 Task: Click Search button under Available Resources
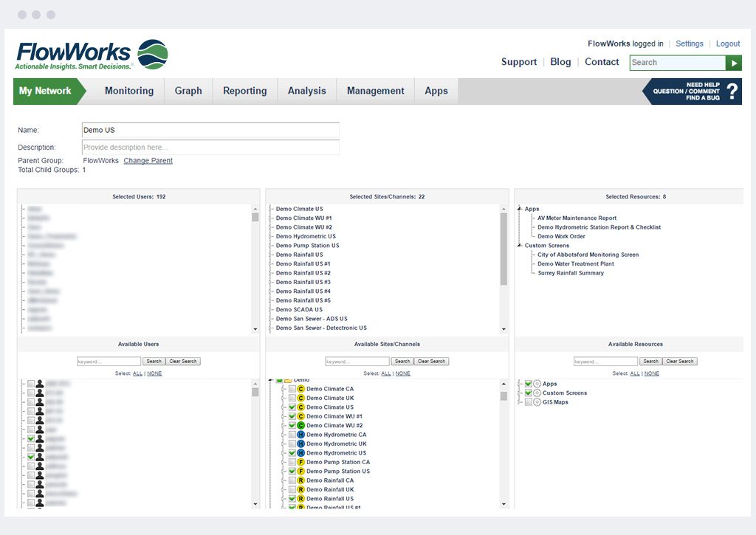pos(651,362)
